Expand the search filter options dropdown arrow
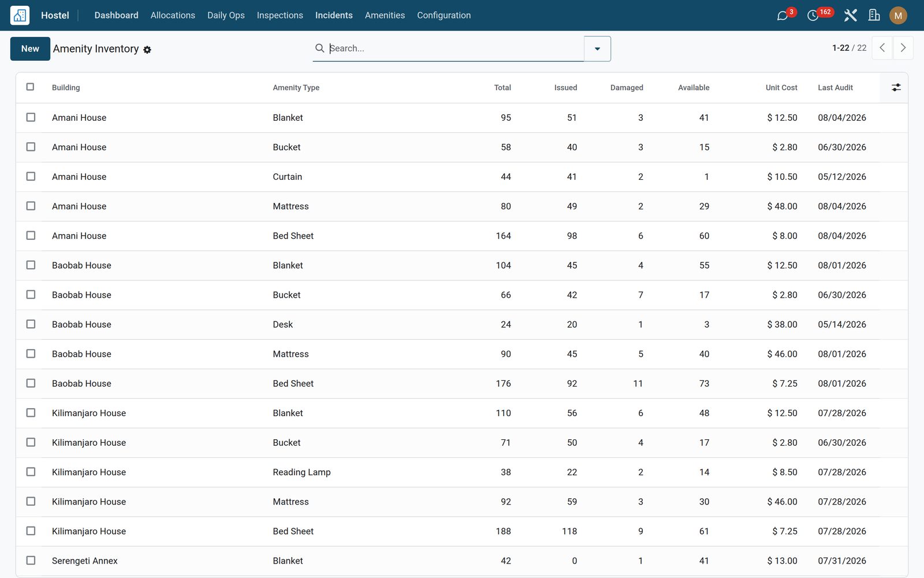The image size is (924, 578). [x=597, y=49]
